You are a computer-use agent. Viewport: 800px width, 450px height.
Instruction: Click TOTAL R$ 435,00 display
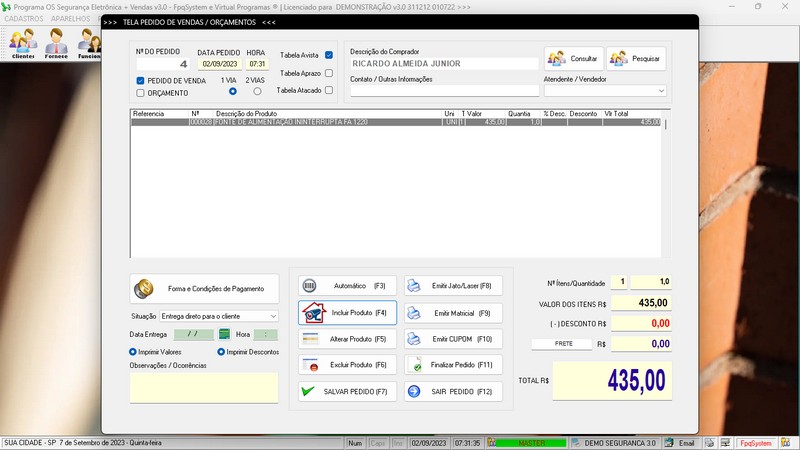click(612, 381)
